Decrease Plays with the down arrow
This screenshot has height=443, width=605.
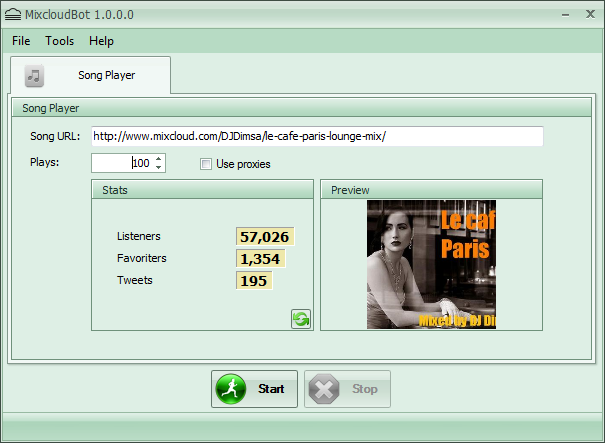(x=159, y=167)
